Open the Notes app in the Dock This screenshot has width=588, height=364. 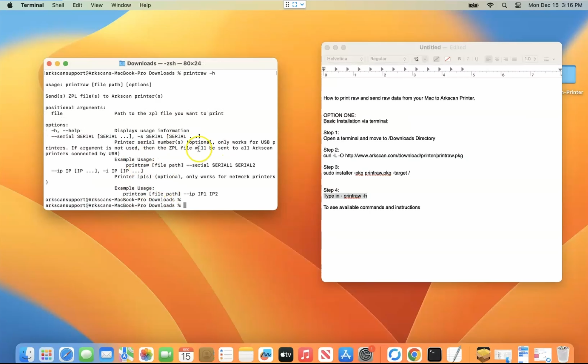tap(246, 354)
